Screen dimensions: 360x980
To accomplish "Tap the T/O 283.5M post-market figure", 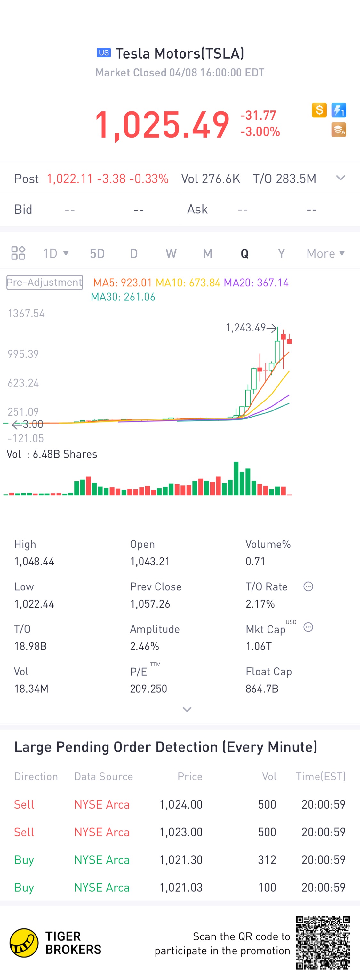I will [x=284, y=179].
